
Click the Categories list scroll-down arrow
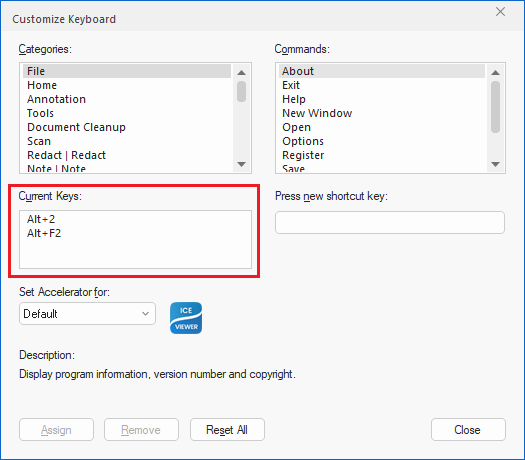pyautogui.click(x=241, y=164)
